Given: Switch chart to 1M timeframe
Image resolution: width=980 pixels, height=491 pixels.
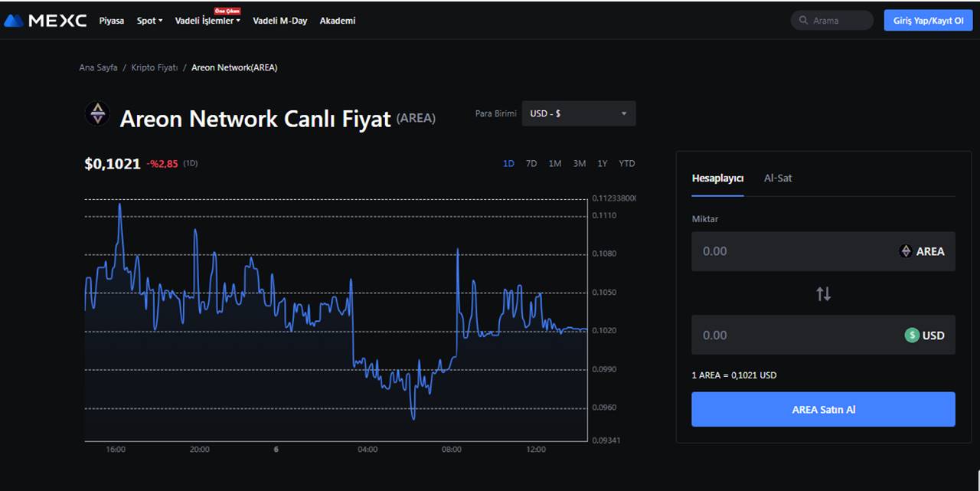Looking at the screenshot, I should point(555,163).
